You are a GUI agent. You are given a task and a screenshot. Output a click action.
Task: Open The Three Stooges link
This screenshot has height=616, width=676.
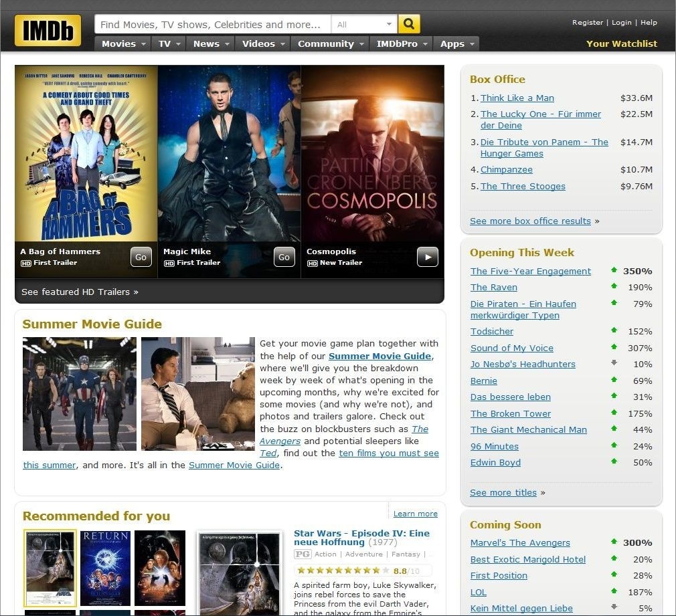coord(523,186)
